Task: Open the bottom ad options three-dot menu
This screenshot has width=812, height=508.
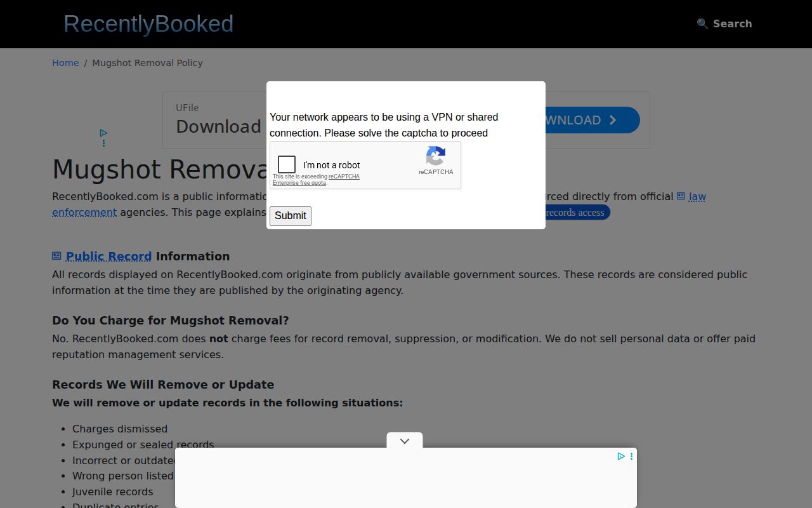Action: pyautogui.click(x=631, y=456)
